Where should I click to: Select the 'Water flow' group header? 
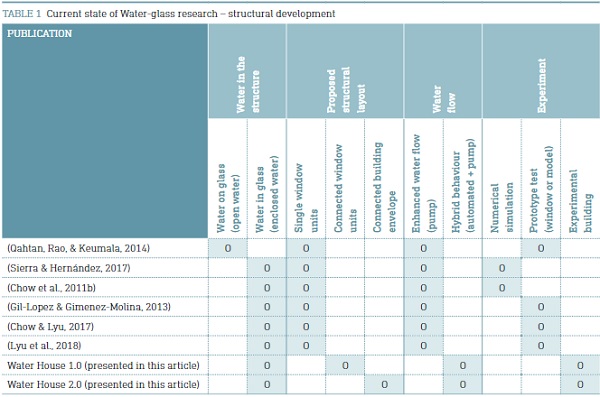click(443, 71)
